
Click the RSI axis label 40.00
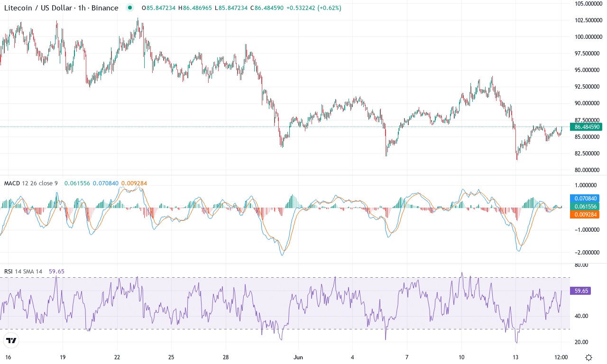click(x=581, y=316)
